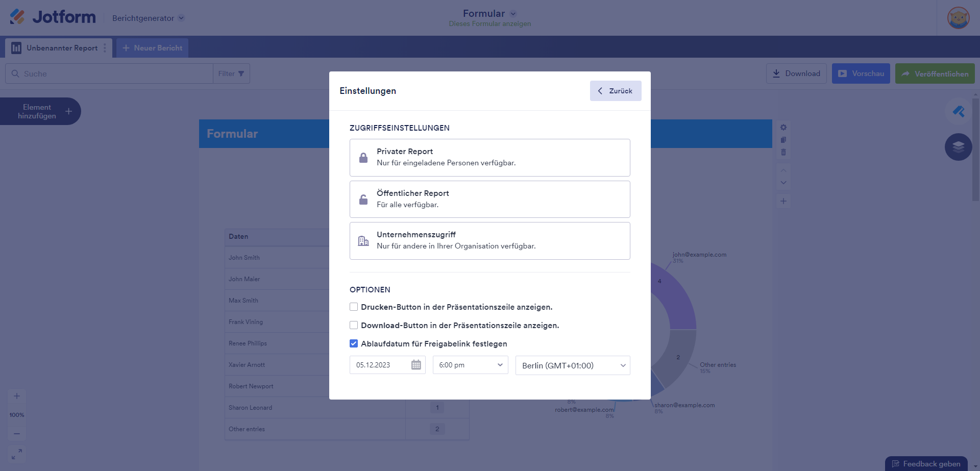Click the gear settings icon beside the report header
The image size is (980, 471).
(783, 127)
